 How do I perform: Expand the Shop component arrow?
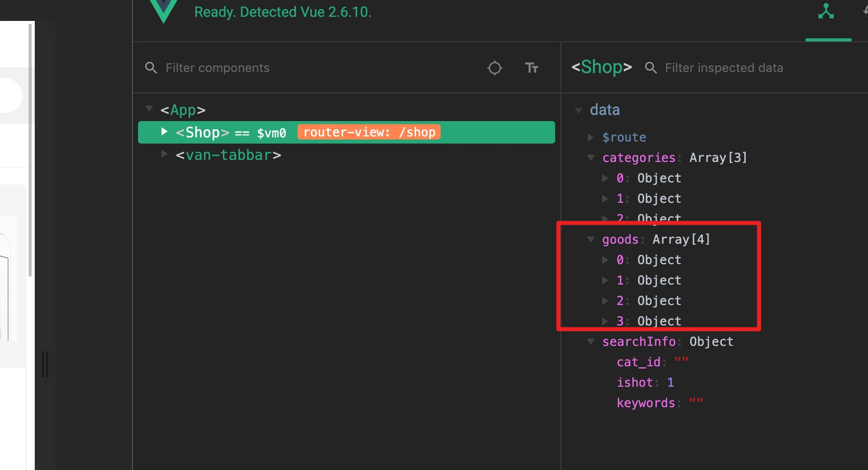pos(164,131)
